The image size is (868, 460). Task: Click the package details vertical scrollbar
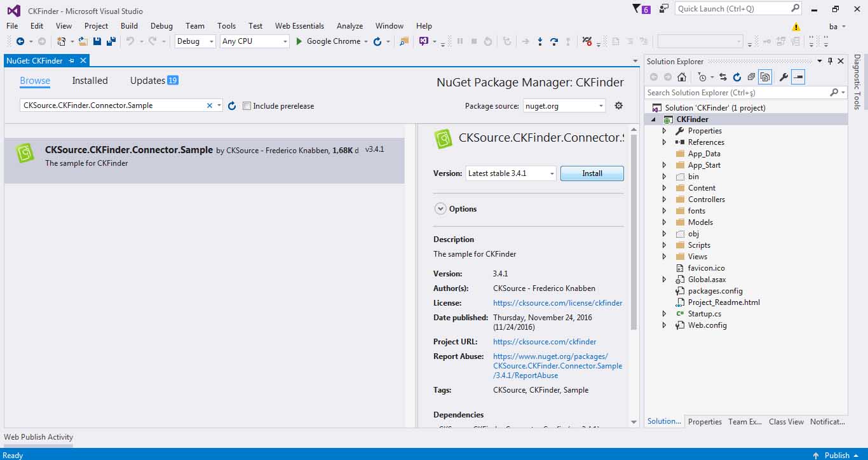tap(633, 254)
